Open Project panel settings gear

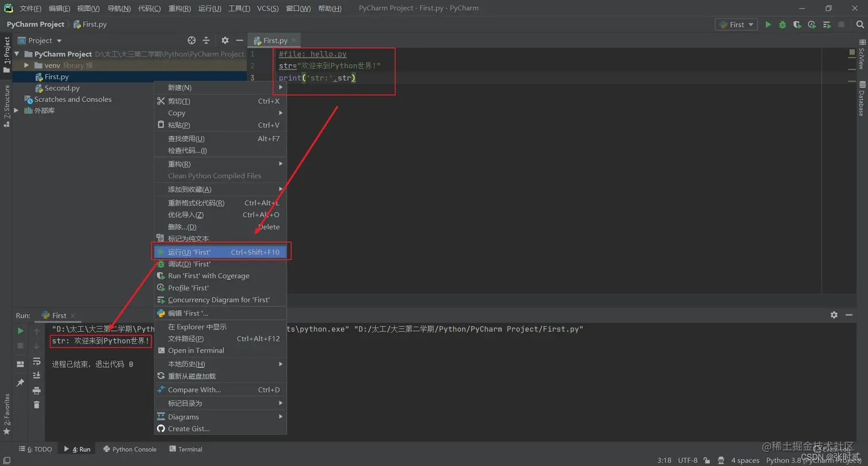225,40
